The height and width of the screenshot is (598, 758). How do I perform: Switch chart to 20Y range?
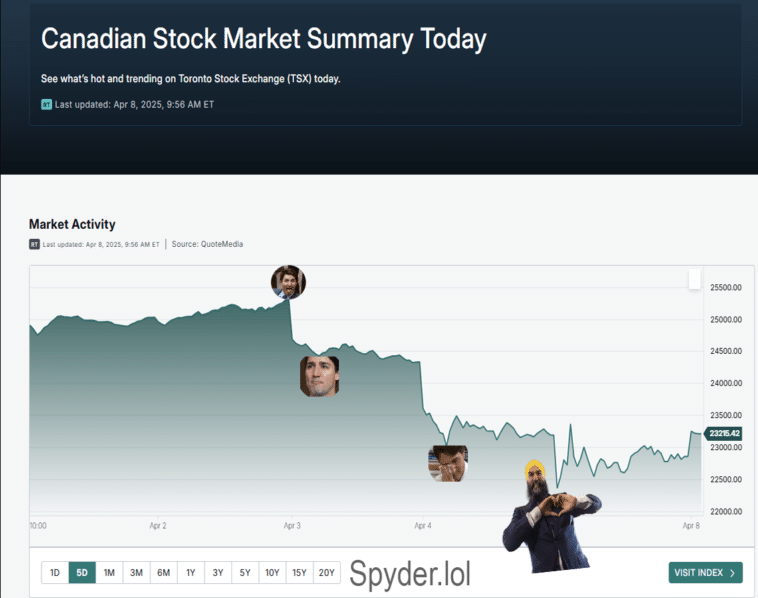326,573
